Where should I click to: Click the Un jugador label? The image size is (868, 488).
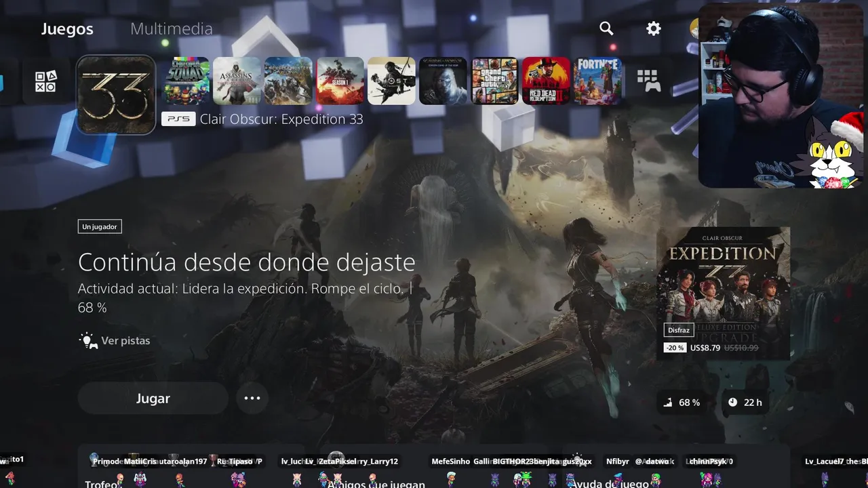click(100, 226)
